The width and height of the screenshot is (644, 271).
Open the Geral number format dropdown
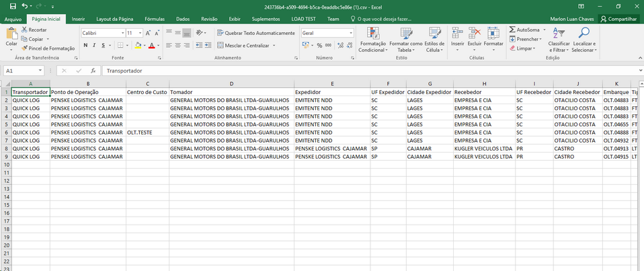351,33
